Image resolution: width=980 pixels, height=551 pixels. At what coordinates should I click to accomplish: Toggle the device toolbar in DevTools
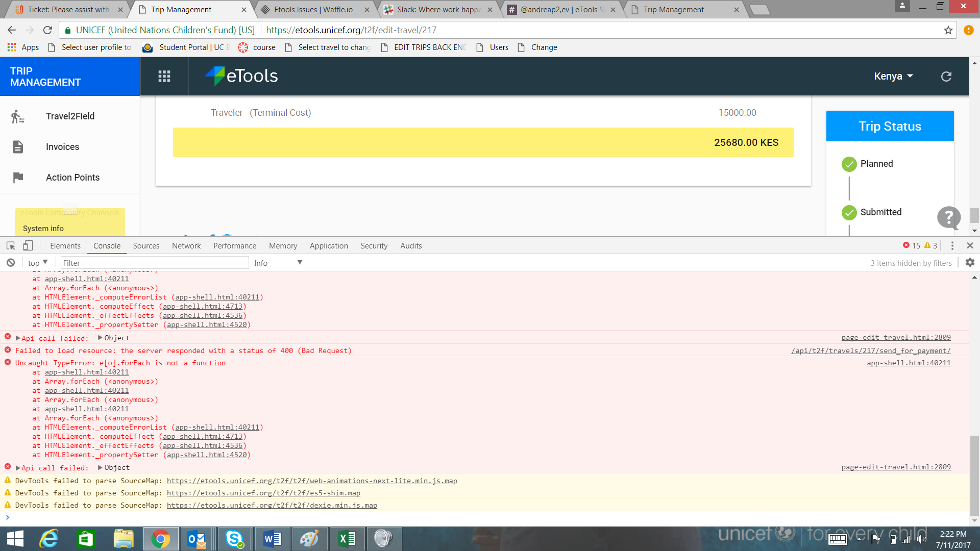[28, 245]
